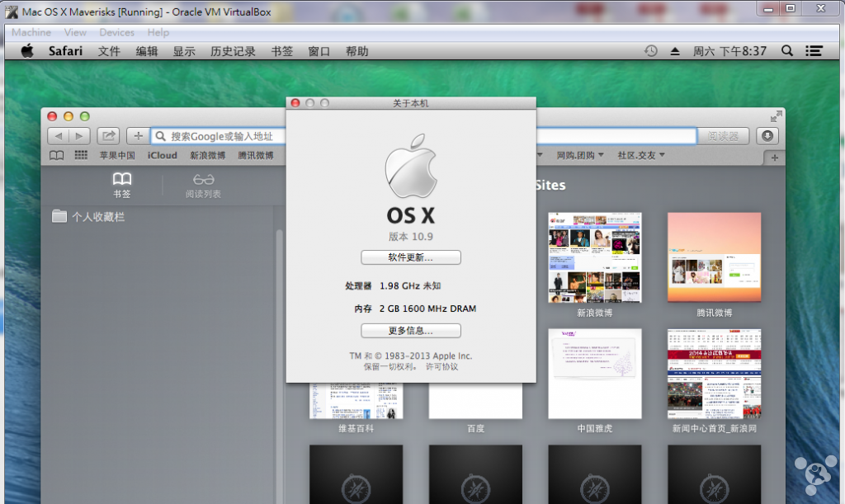
Task: Close the 关于本机 window
Action: (295, 103)
